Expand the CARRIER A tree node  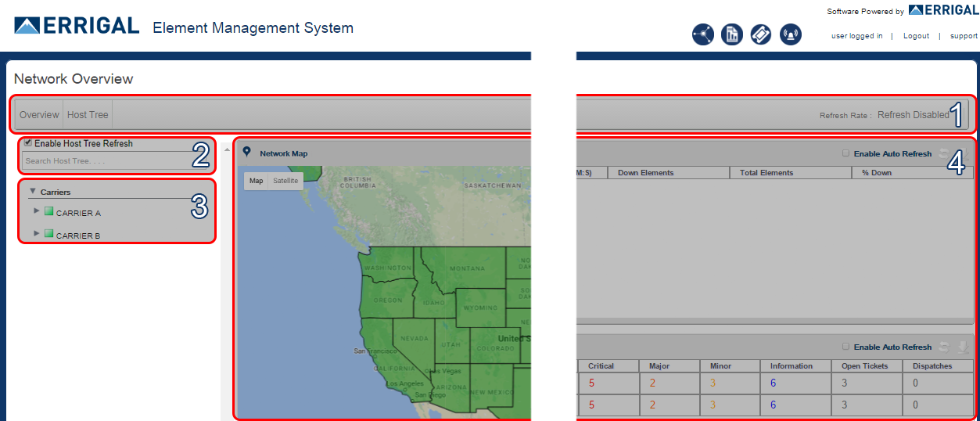36,211
